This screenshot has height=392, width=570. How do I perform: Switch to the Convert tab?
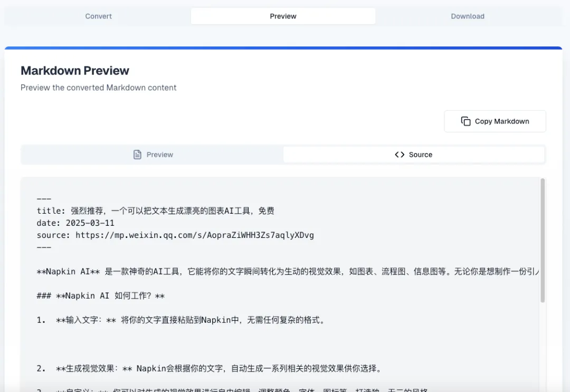click(98, 16)
